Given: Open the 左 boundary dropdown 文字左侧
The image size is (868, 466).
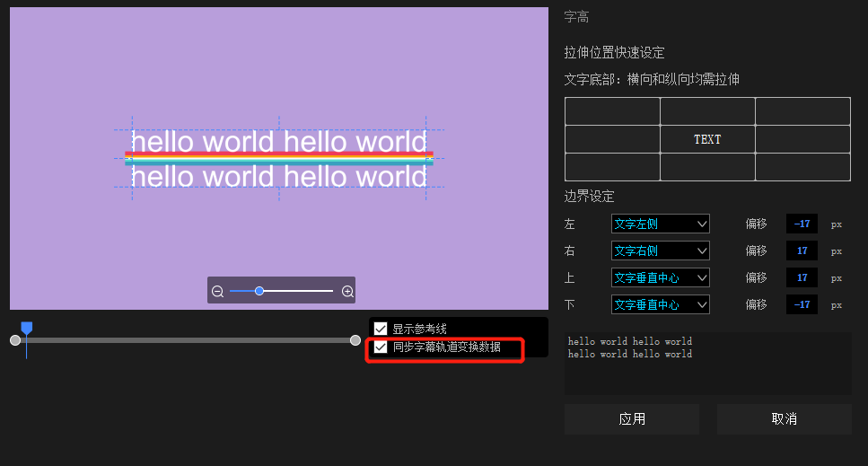Looking at the screenshot, I should [x=661, y=224].
